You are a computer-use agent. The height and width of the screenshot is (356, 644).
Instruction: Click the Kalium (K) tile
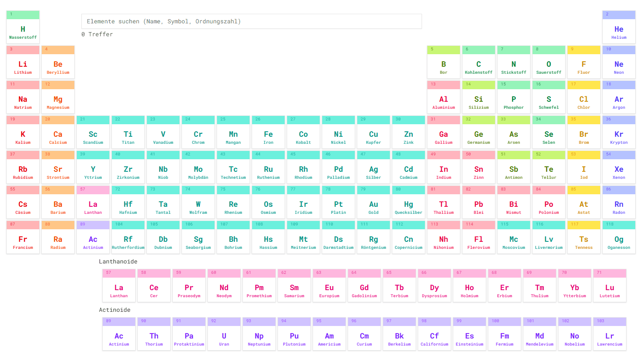tap(23, 132)
